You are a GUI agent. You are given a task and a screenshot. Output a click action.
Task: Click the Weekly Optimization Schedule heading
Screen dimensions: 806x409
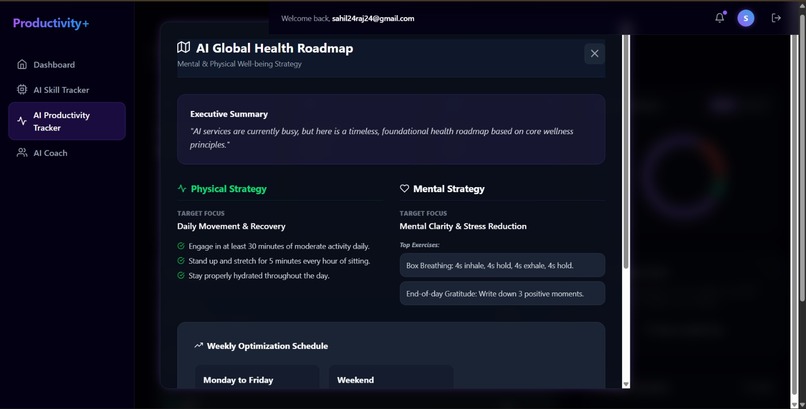tap(267, 346)
